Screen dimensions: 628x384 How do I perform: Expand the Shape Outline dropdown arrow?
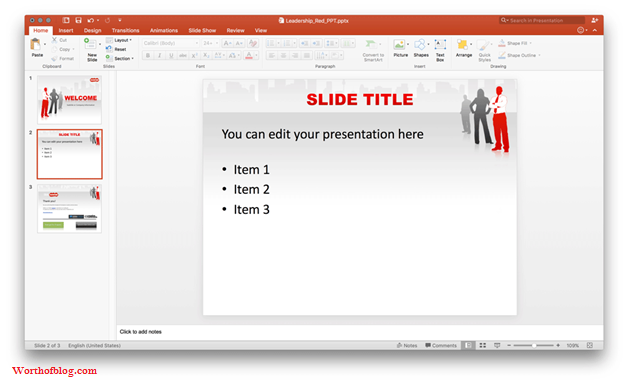tap(539, 55)
